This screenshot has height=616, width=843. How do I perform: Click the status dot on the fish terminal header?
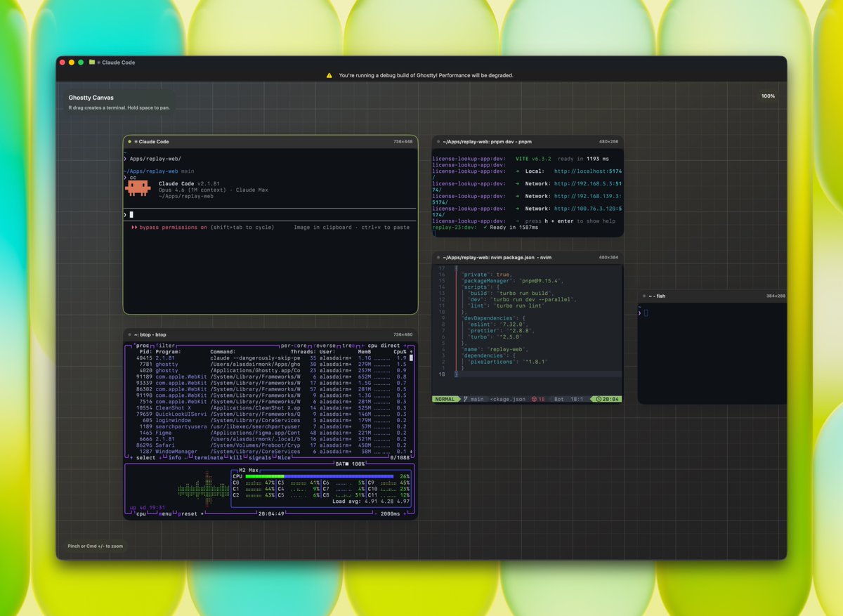[x=644, y=296]
